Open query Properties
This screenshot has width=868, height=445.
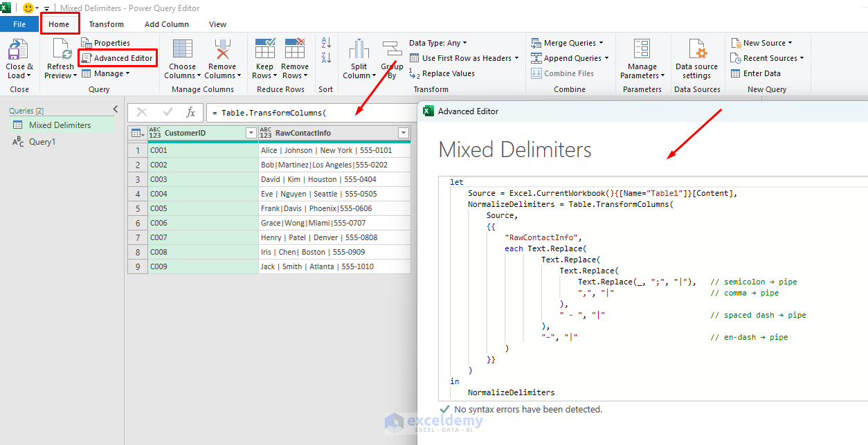tap(106, 43)
